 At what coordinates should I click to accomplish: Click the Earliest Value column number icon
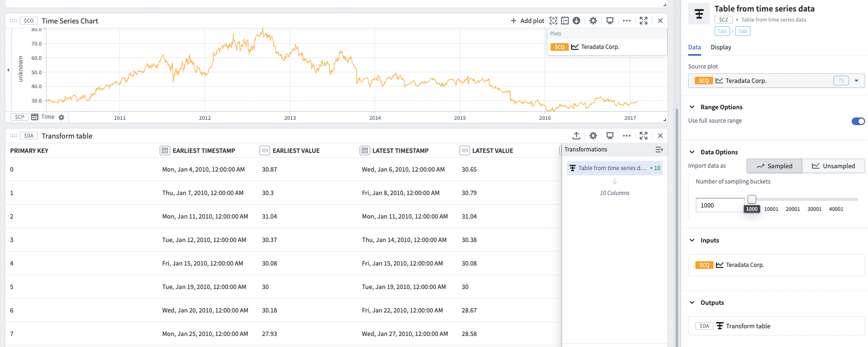(265, 150)
